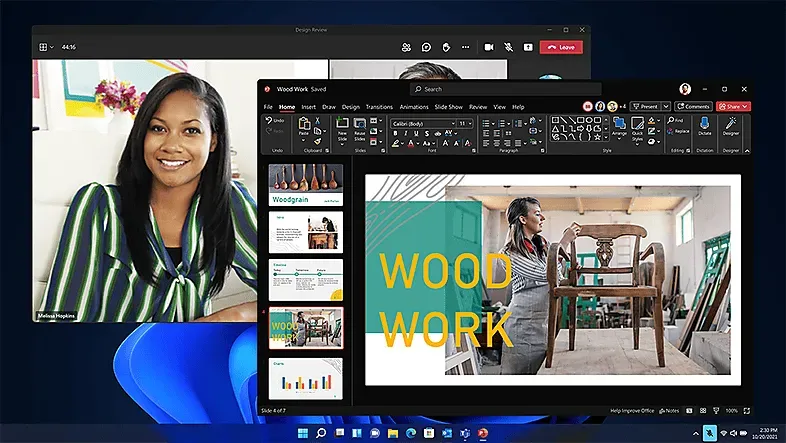
Task: Click the Increase Font Size icon
Action: tap(445, 143)
